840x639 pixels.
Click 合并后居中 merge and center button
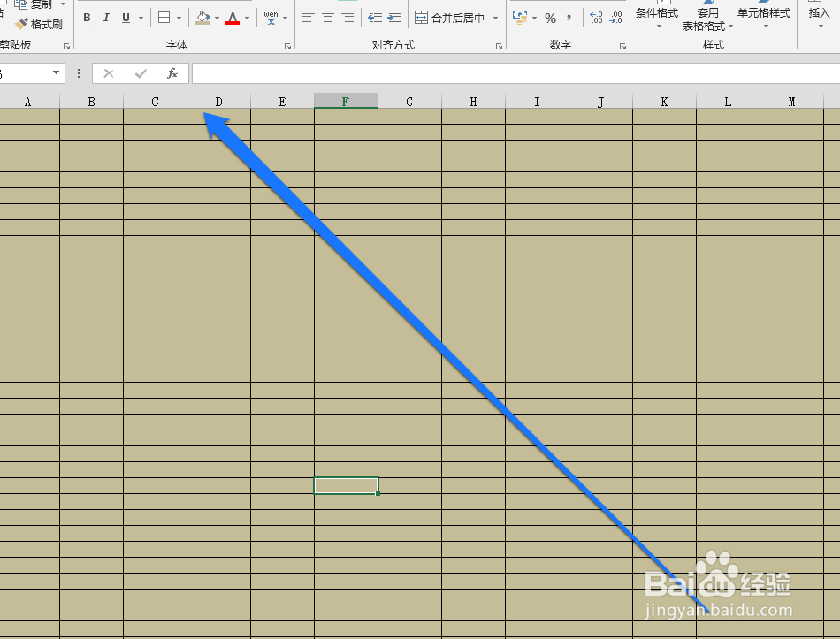click(449, 18)
